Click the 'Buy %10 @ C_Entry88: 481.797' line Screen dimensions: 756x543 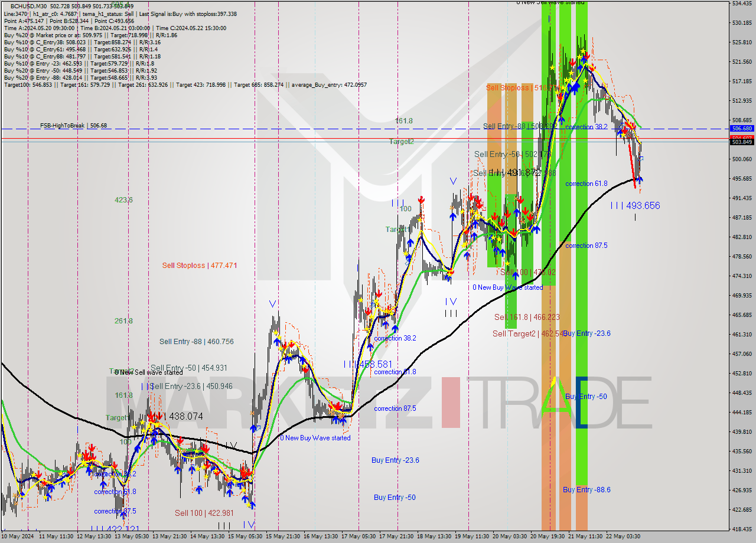[81, 56]
